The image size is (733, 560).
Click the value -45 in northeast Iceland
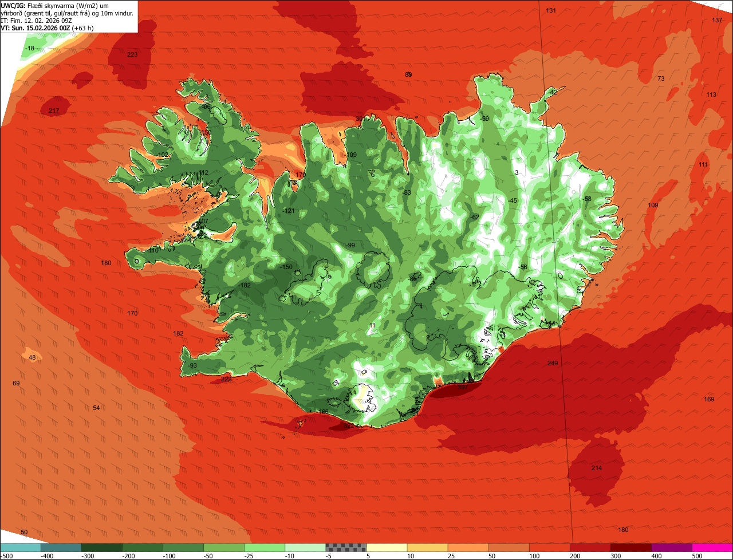pyautogui.click(x=511, y=200)
